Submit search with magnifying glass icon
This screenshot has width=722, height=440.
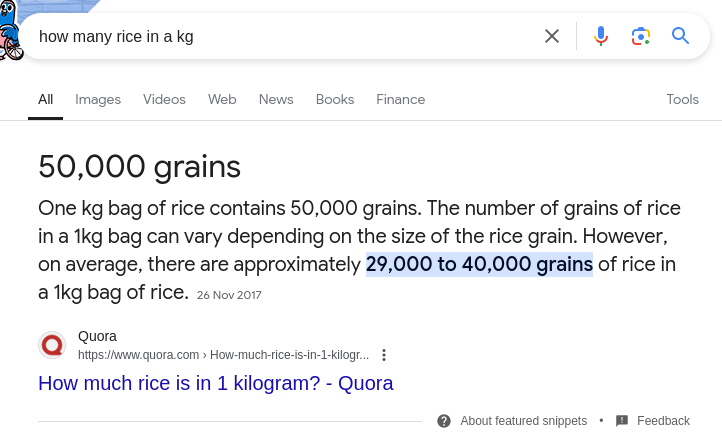tap(680, 35)
